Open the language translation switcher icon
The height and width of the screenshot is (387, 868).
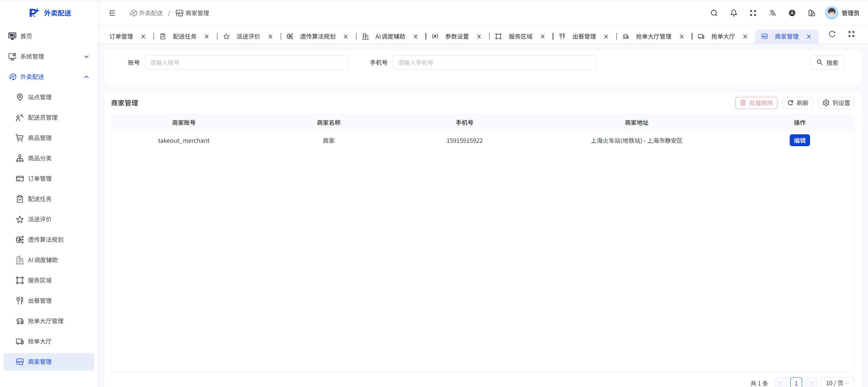tap(773, 13)
